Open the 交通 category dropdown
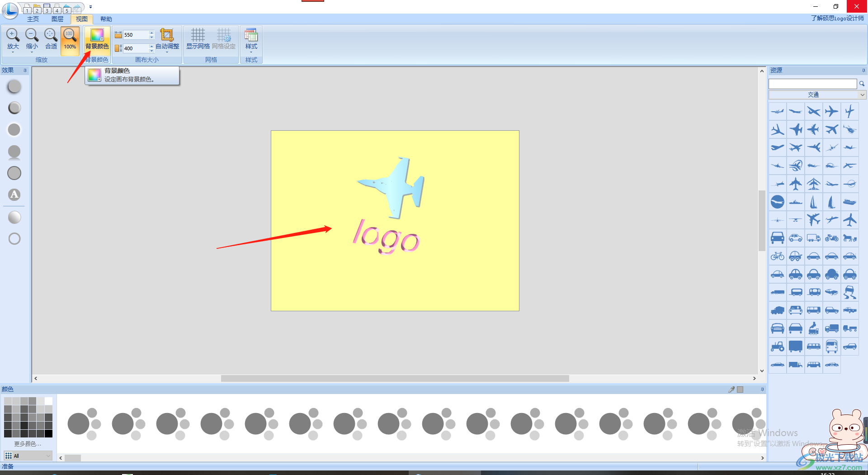Image resolution: width=868 pixels, height=475 pixels. 817,95
